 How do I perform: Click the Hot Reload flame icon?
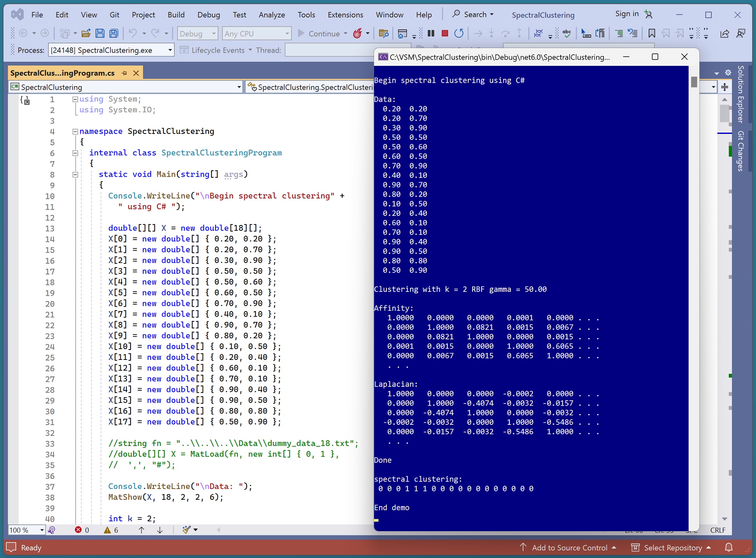coord(357,33)
